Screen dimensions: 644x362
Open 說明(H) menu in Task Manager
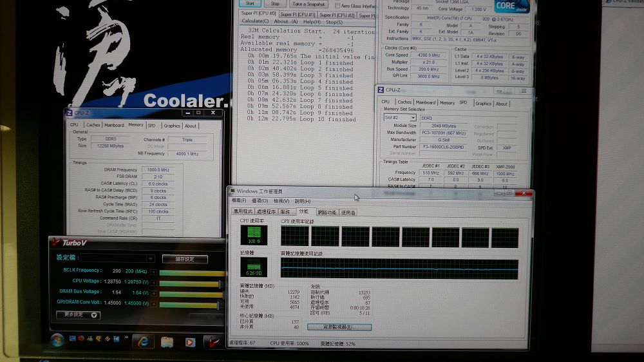point(302,201)
